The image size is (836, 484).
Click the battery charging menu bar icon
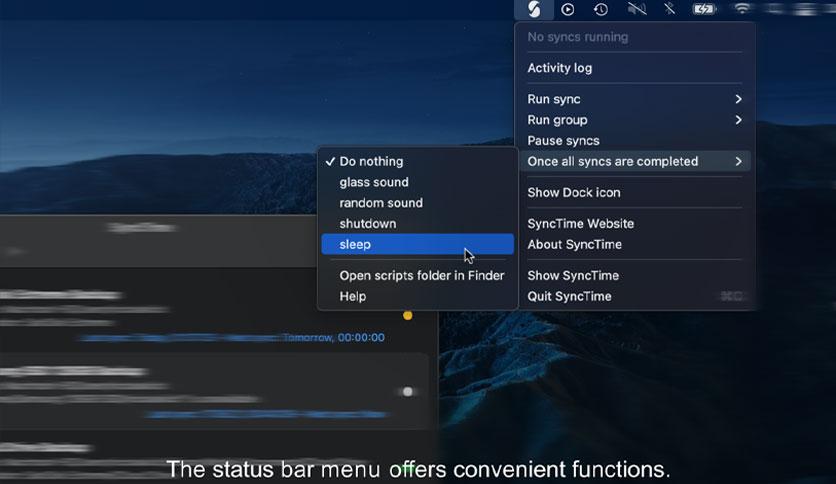[704, 9]
